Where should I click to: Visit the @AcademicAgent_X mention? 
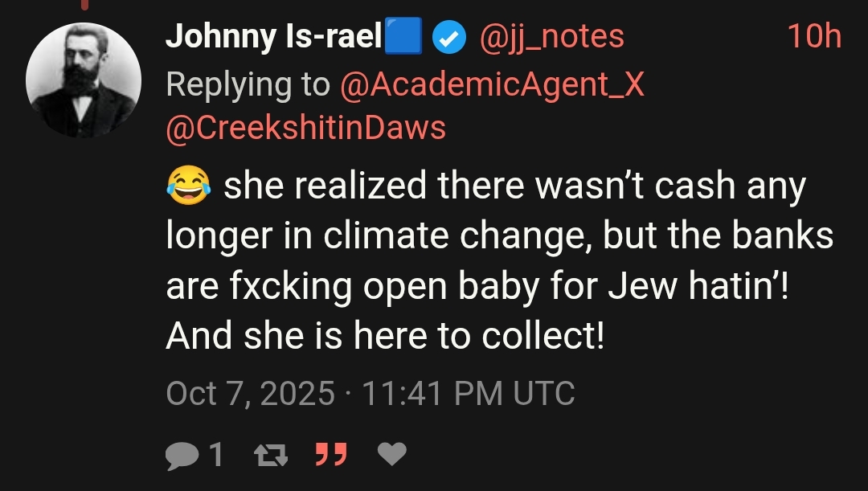(492, 85)
